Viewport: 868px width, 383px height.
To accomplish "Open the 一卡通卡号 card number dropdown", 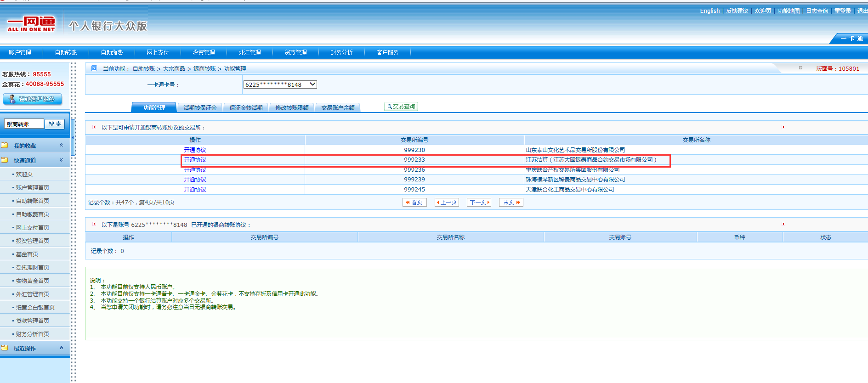I will coord(280,84).
